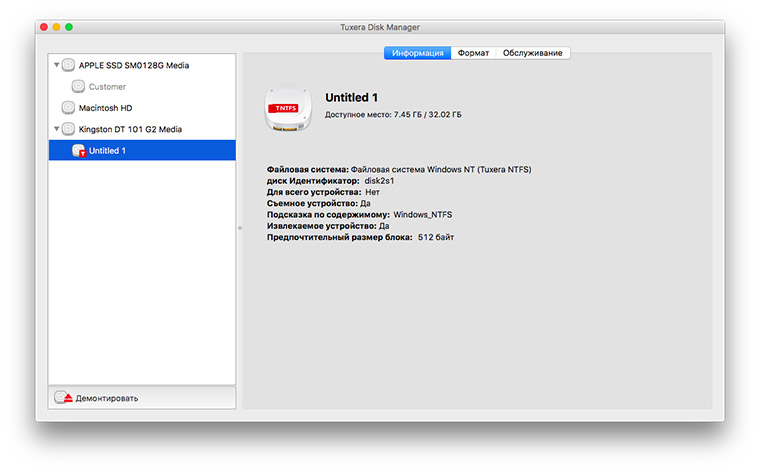This screenshot has height=472, width=760.
Task: Click the Съемное устройство: Да line
Action: tap(318, 204)
